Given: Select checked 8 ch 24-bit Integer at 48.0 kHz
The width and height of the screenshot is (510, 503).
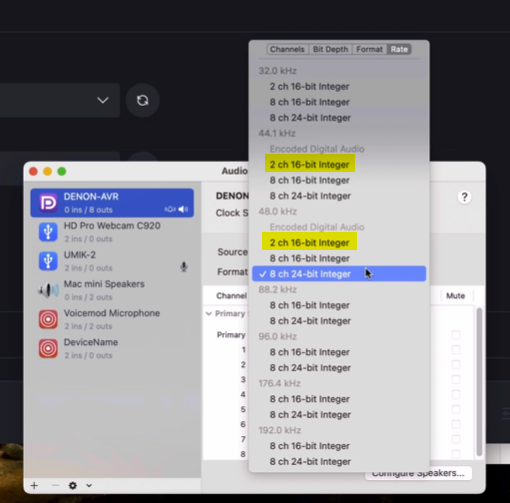Looking at the screenshot, I should 339,274.
